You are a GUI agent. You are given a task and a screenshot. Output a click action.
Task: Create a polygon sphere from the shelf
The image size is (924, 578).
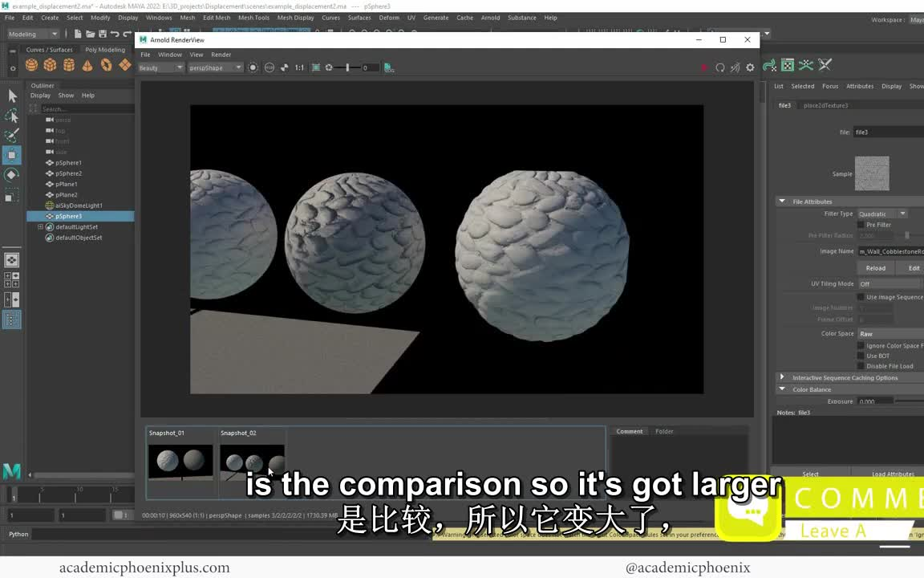[x=31, y=65]
